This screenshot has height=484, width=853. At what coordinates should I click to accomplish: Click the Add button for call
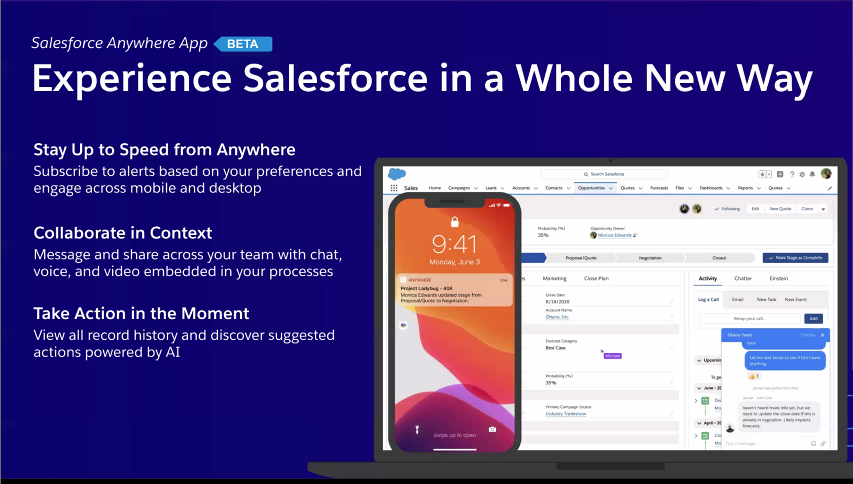click(813, 318)
